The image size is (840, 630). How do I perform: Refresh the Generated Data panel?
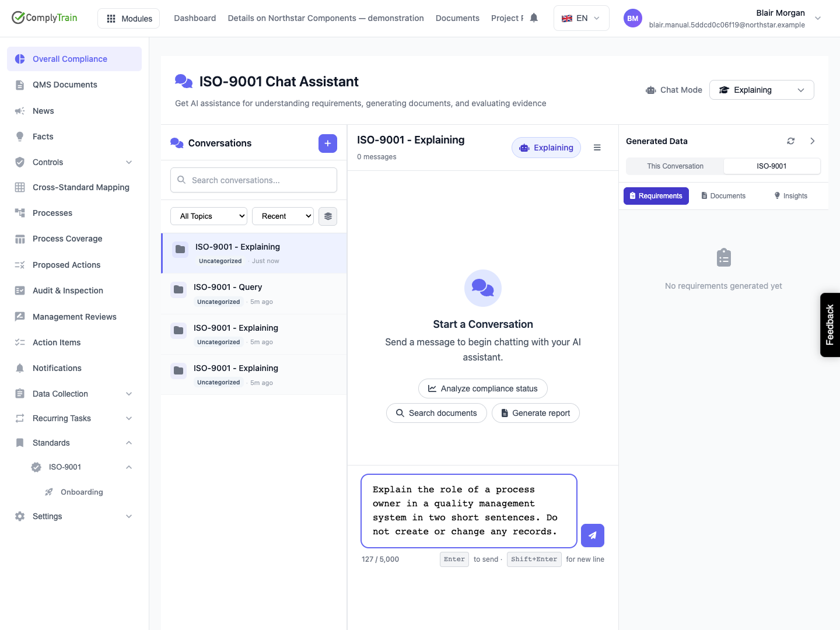click(x=791, y=141)
